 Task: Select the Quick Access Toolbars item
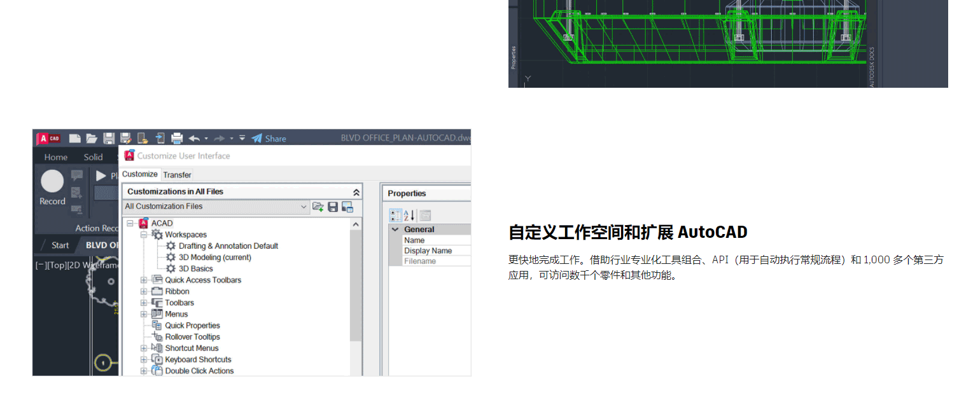[203, 280]
